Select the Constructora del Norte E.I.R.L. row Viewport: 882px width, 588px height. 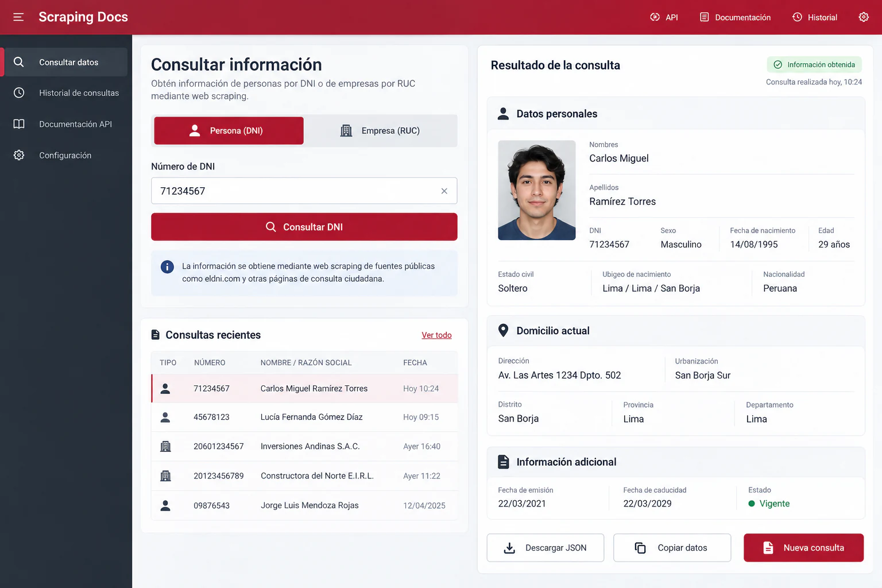point(305,476)
